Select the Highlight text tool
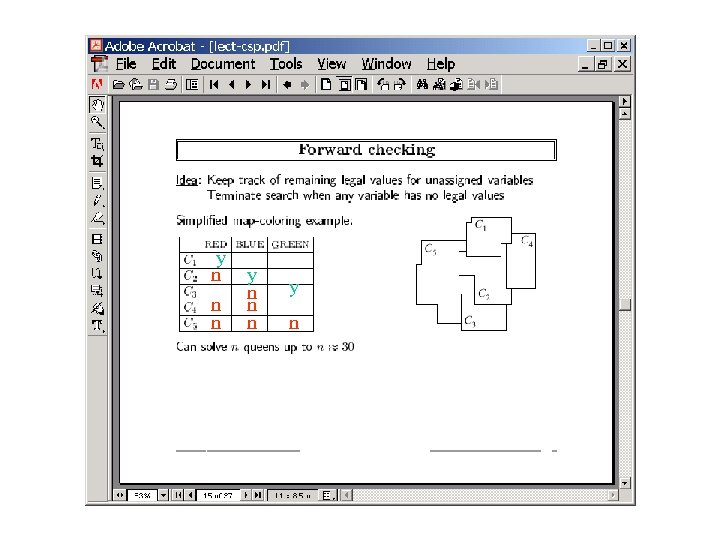Image resolution: width=720 pixels, height=540 pixels. click(97, 219)
